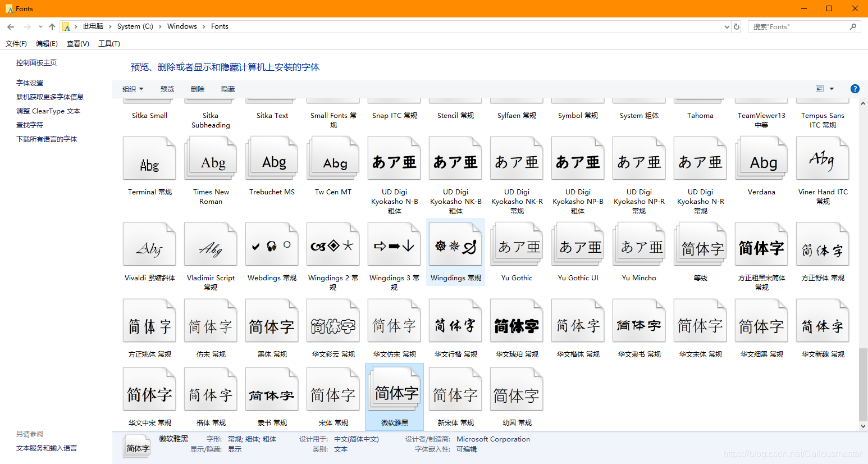Select the Wingdings 常规 font icon
The width and height of the screenshot is (868, 464).
(x=455, y=244)
